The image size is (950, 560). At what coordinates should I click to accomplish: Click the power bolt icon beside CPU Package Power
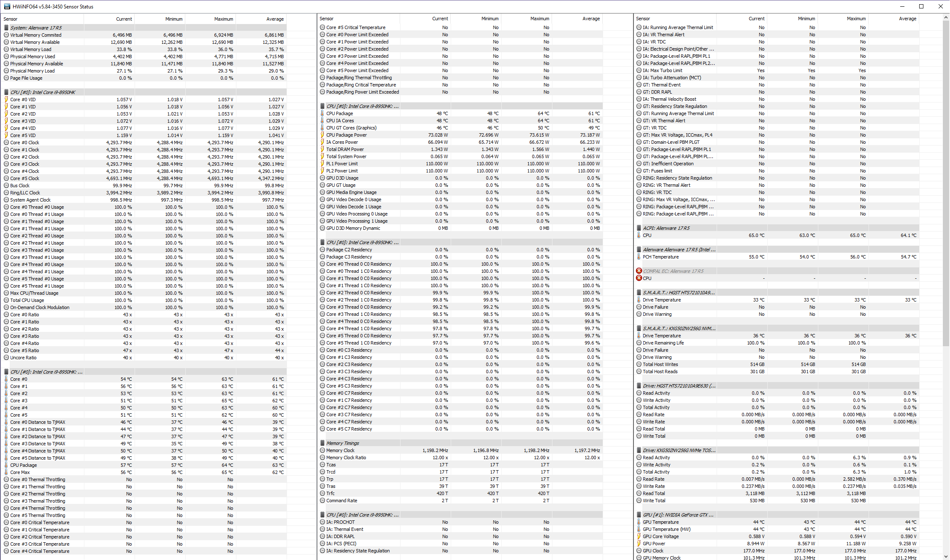click(322, 135)
